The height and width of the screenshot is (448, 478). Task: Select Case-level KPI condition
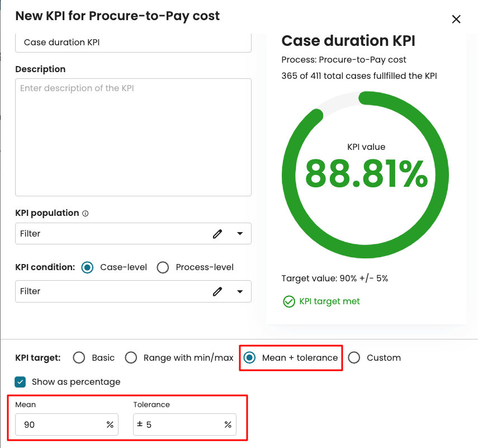[x=87, y=267]
